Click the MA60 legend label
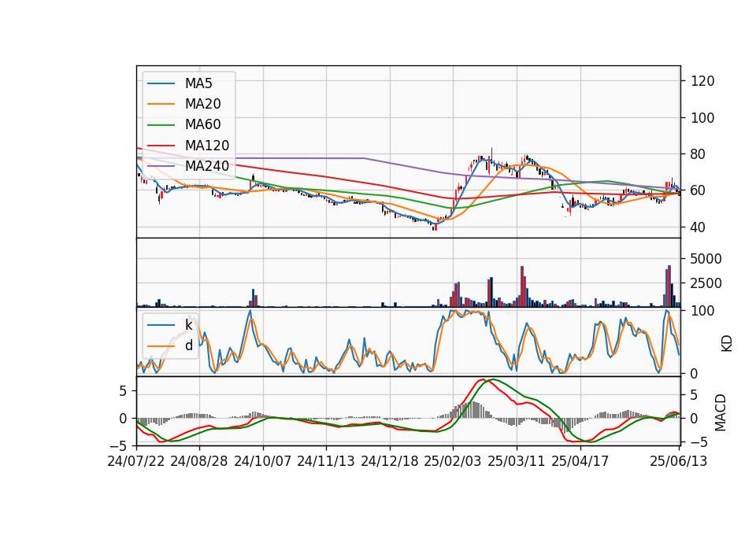Screen dimensions: 756x543 click(202, 125)
